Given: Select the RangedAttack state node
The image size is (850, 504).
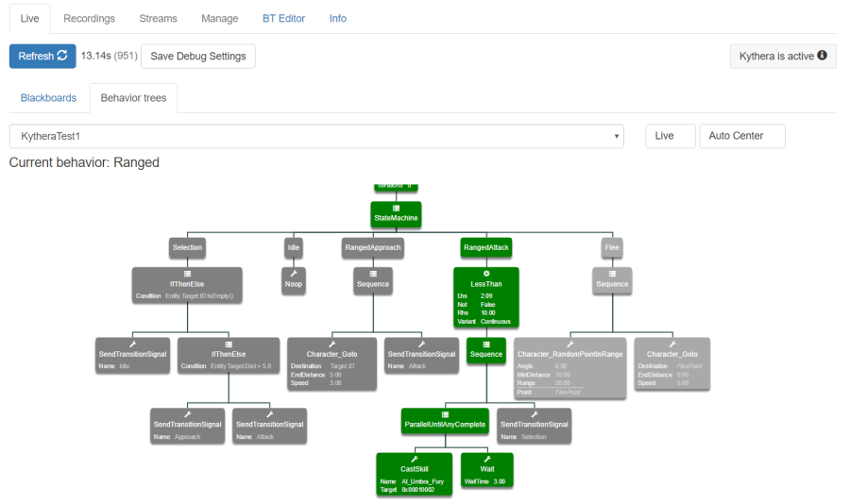Looking at the screenshot, I should (486, 247).
